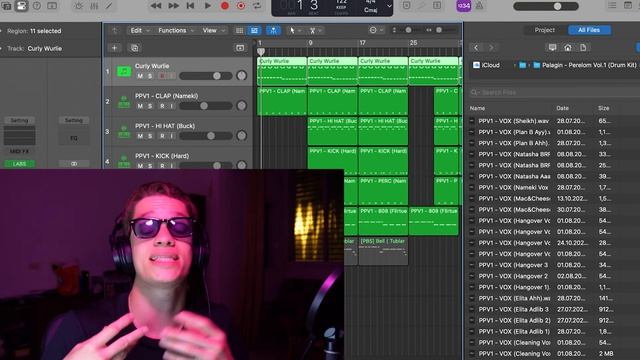This screenshot has width=640, height=360.
Task: Record-enable the Curly Wurlie track
Action: (x=162, y=76)
